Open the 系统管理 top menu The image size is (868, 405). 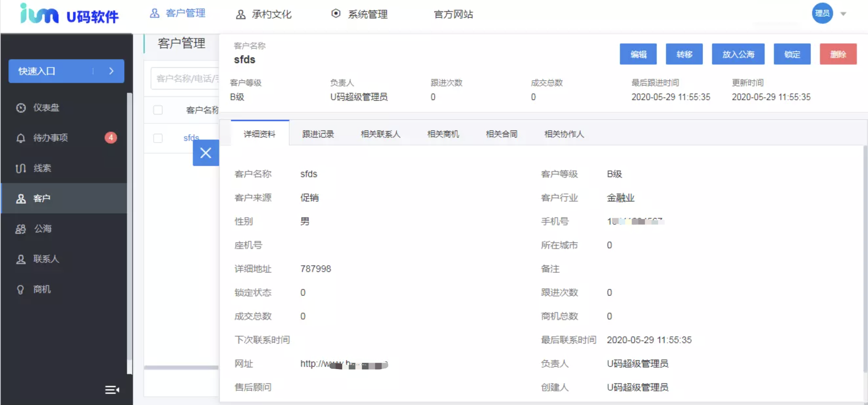(359, 14)
